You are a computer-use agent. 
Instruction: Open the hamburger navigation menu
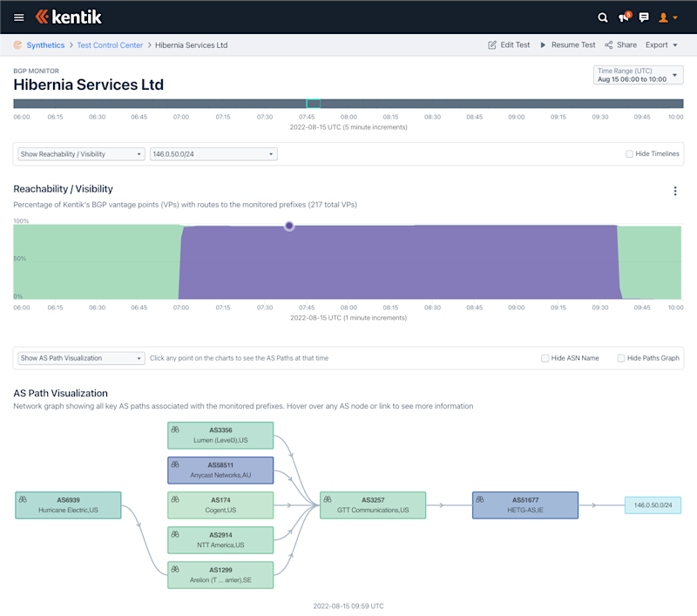coord(18,17)
